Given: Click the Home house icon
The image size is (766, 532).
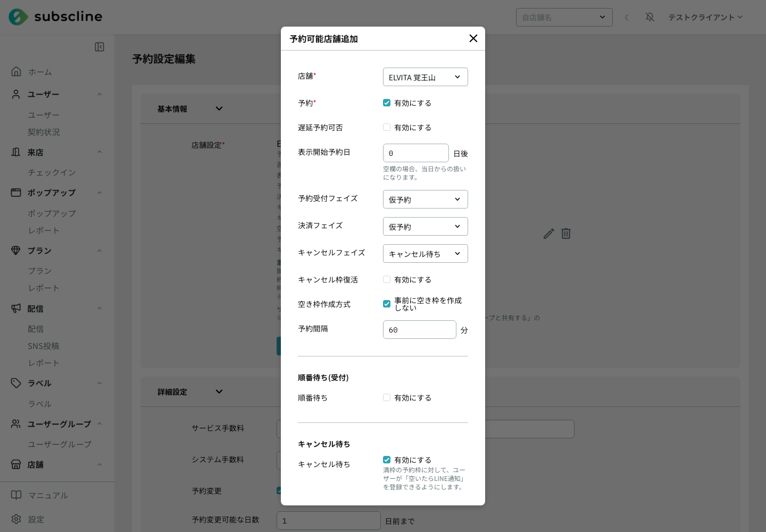Looking at the screenshot, I should click(x=16, y=71).
